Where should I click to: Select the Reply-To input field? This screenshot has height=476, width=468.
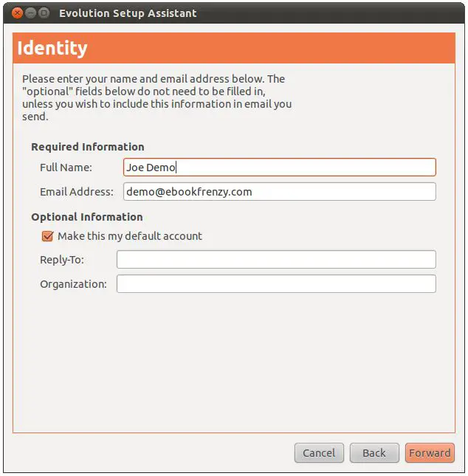(x=276, y=260)
